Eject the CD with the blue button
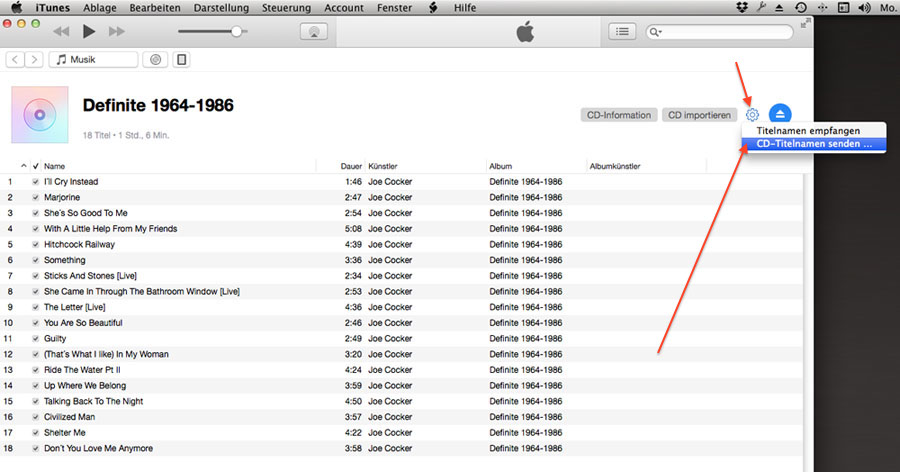900x472 pixels. 780,114
